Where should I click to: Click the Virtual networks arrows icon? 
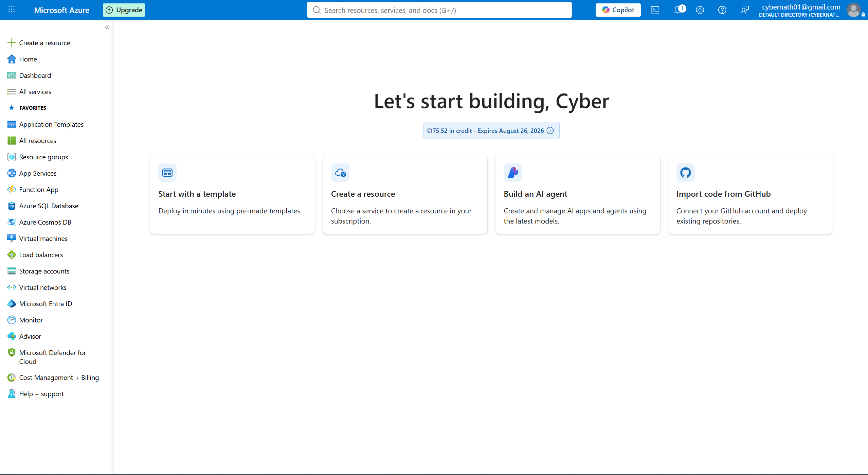click(12, 287)
